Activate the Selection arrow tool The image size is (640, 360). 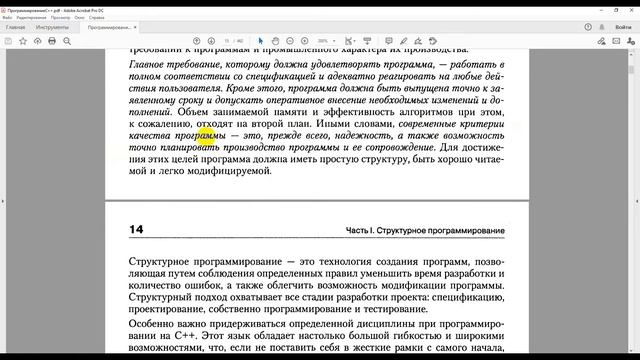tap(261, 41)
